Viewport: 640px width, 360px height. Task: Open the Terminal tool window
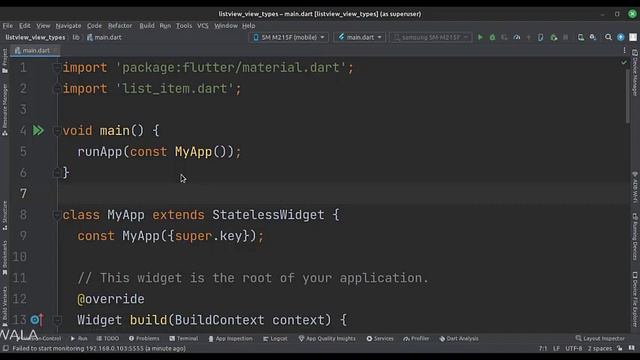(184, 338)
